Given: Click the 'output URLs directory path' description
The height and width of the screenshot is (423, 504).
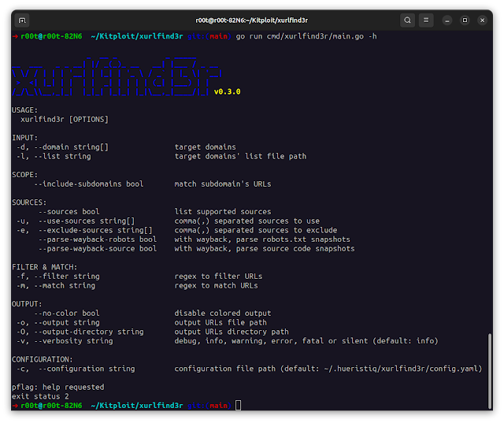Looking at the screenshot, I should click(x=232, y=332).
